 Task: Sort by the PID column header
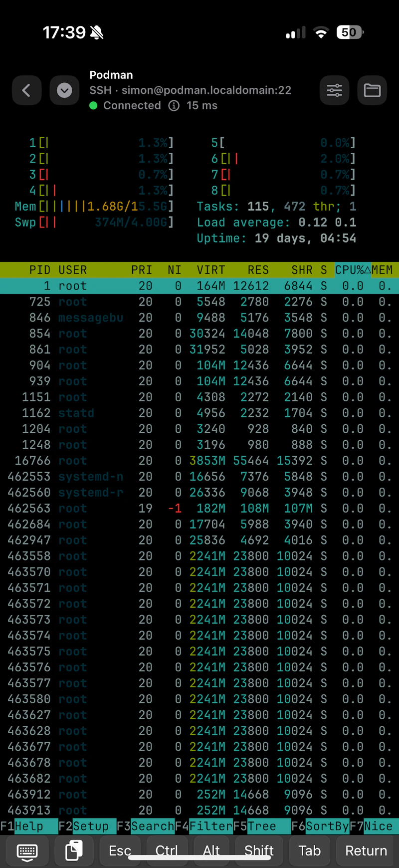click(x=40, y=270)
